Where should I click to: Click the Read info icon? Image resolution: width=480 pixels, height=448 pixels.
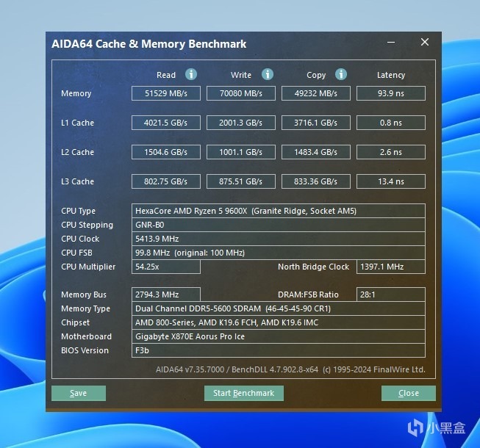click(191, 74)
